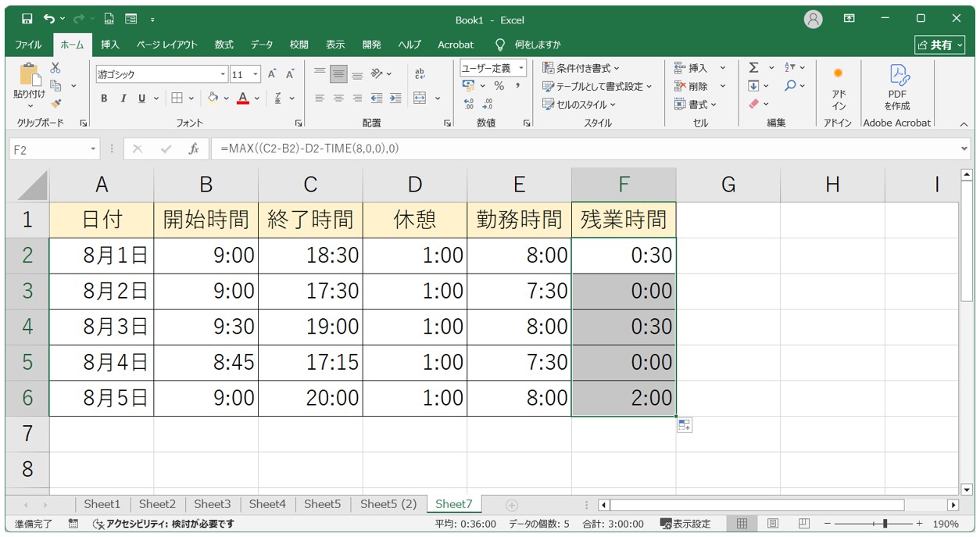Switch to Page Break Preview view
Image resolution: width=980 pixels, height=537 pixels.
(x=803, y=524)
